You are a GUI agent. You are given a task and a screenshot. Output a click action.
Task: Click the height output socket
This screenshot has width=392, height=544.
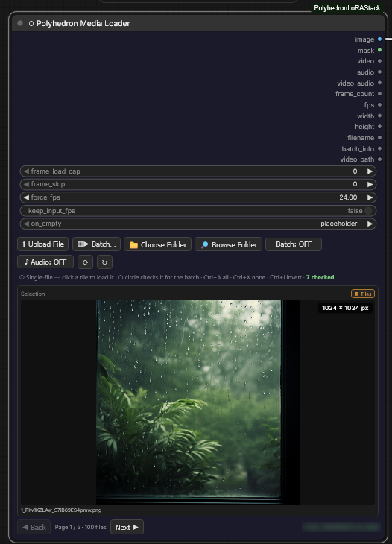[379, 126]
